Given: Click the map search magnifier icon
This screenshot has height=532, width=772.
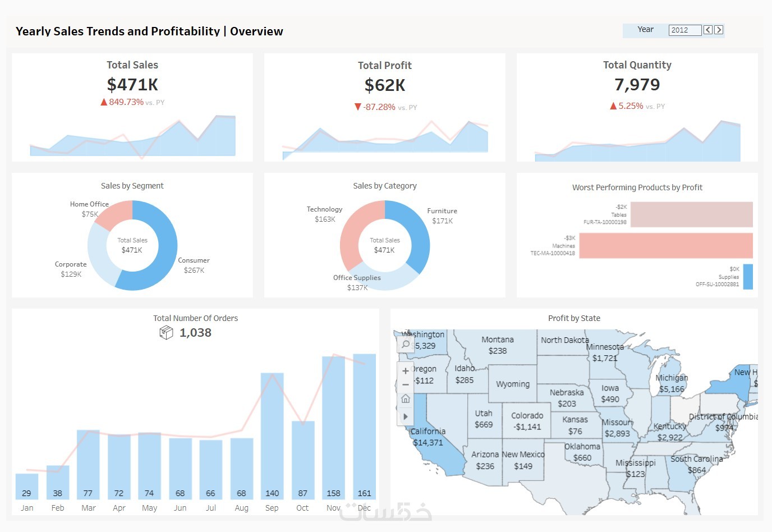Looking at the screenshot, I should coord(406,344).
